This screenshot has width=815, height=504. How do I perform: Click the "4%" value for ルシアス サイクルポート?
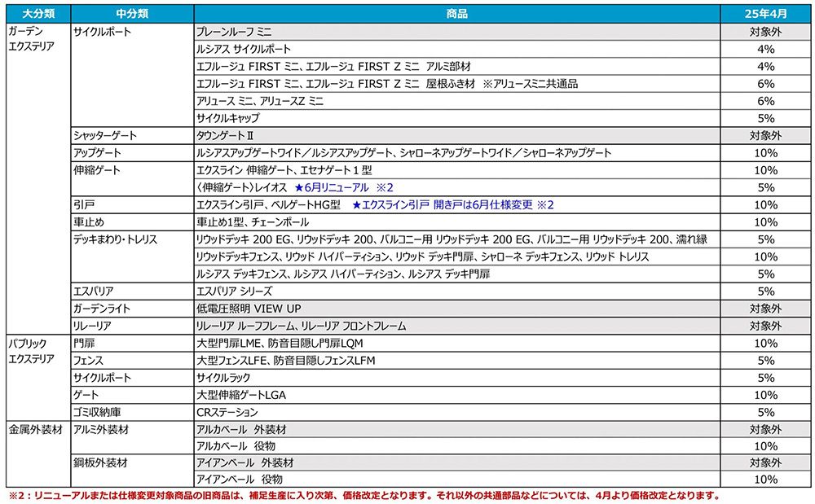[x=765, y=49]
